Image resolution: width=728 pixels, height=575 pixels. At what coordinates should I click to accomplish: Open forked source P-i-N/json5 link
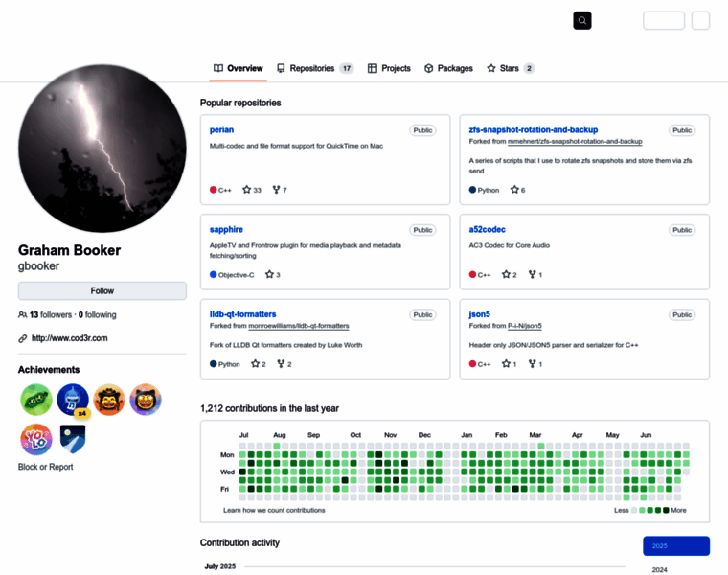coord(525,326)
